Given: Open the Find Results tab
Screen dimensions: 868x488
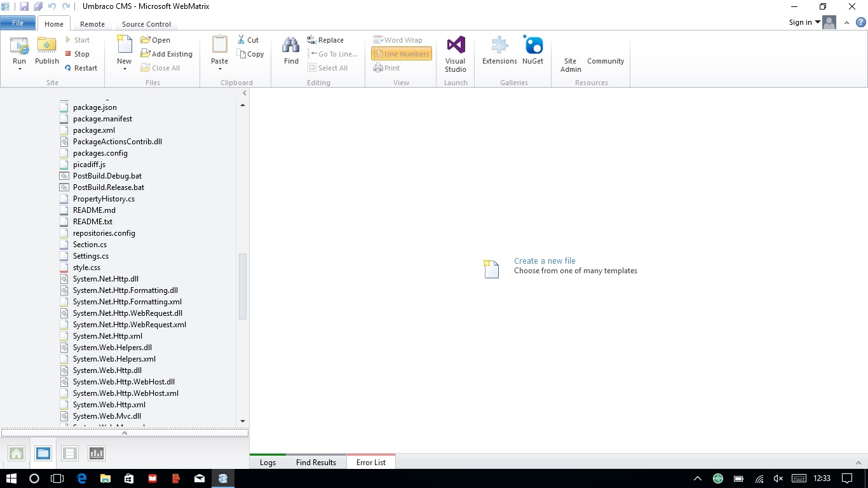Looking at the screenshot, I should (x=316, y=463).
